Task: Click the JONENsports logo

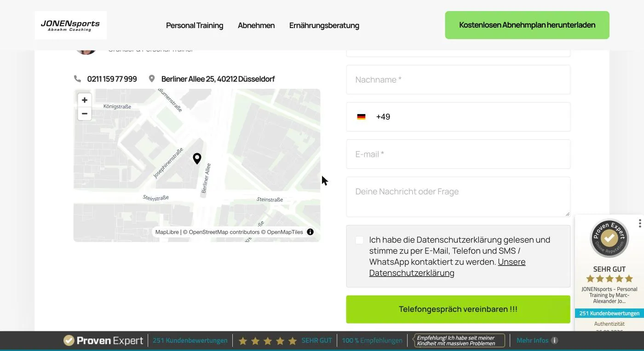Action: point(70,25)
